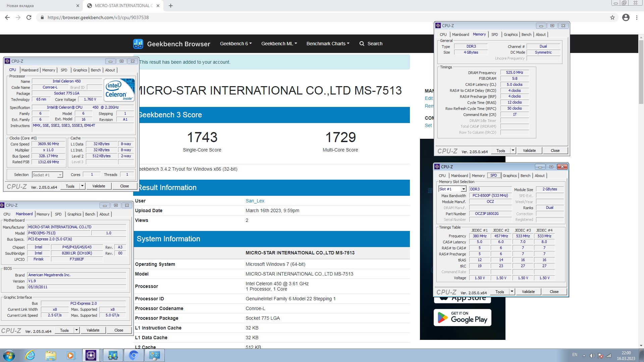Click the page vertical scrollbar thumb
This screenshot has height=362, width=644.
(641, 72)
